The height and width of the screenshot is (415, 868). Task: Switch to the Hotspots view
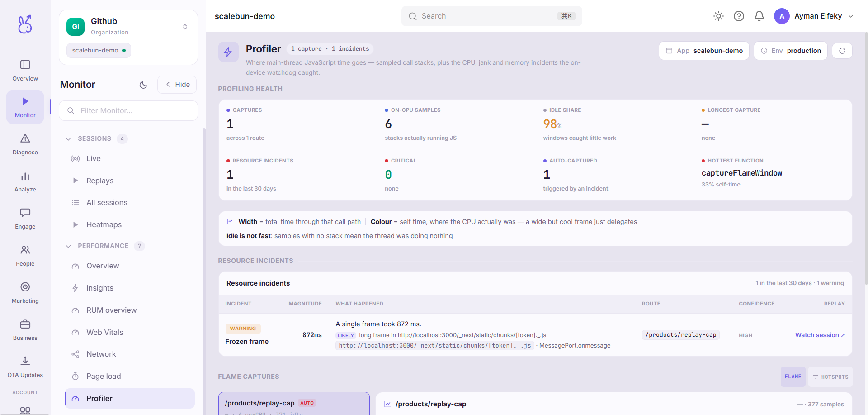click(830, 377)
